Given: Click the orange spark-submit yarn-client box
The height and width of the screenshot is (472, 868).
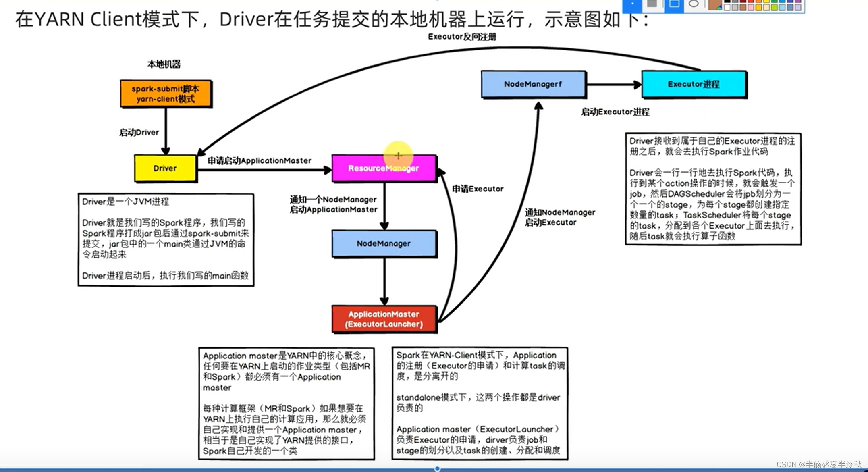Looking at the screenshot, I should [166, 94].
